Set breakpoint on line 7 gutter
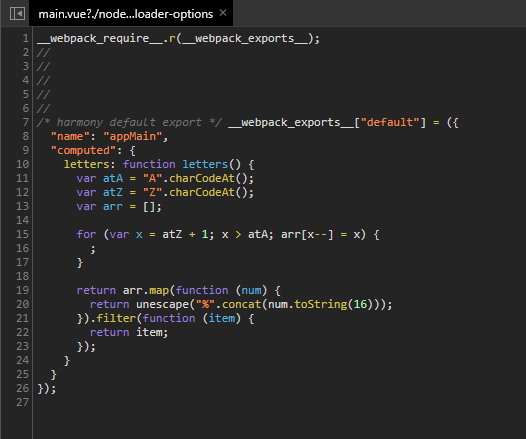This screenshot has width=526, height=439. pyautogui.click(x=26, y=122)
